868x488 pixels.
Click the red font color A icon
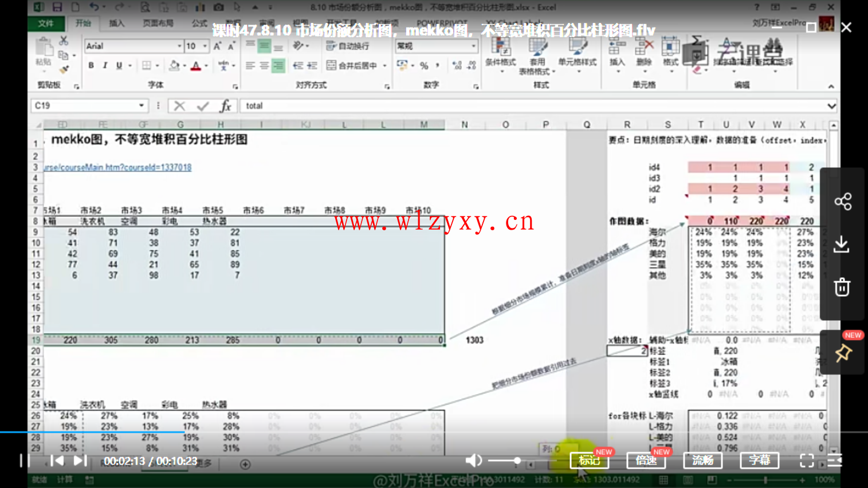196,66
